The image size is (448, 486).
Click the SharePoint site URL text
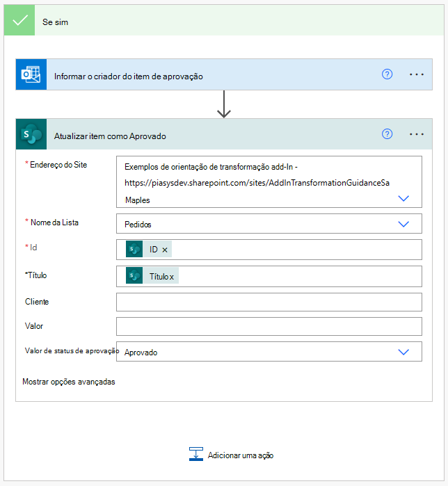click(x=257, y=183)
